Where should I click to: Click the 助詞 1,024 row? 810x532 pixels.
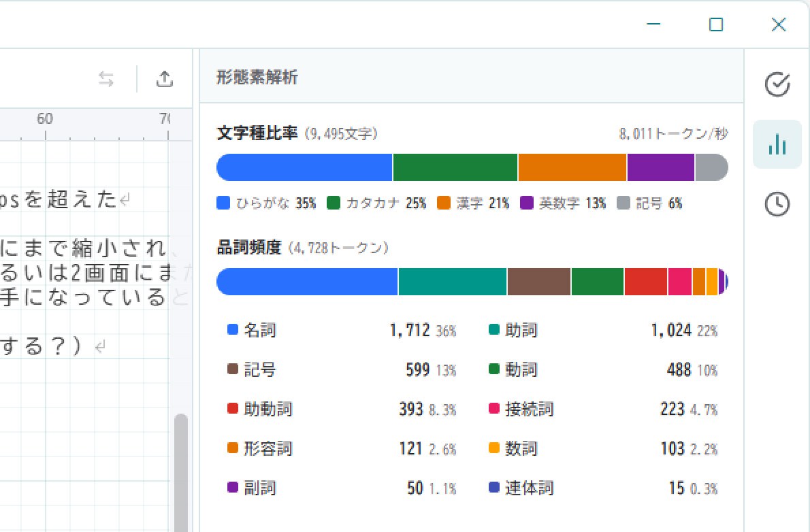[603, 329]
